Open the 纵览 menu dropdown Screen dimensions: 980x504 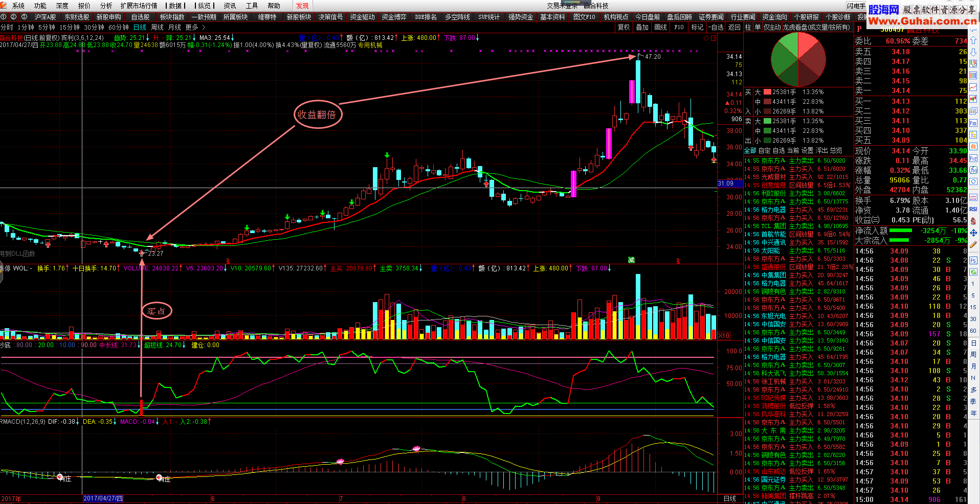tap(205, 6)
